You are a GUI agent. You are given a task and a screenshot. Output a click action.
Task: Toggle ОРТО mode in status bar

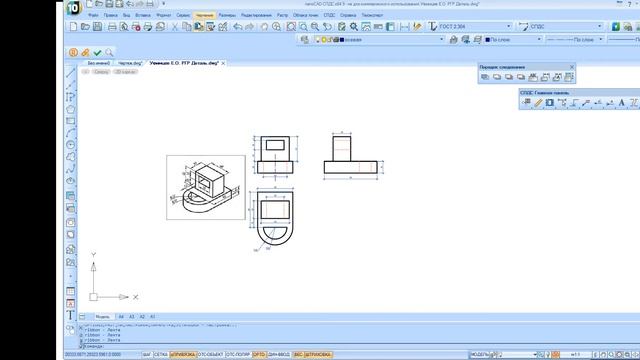pyautogui.click(x=259, y=355)
